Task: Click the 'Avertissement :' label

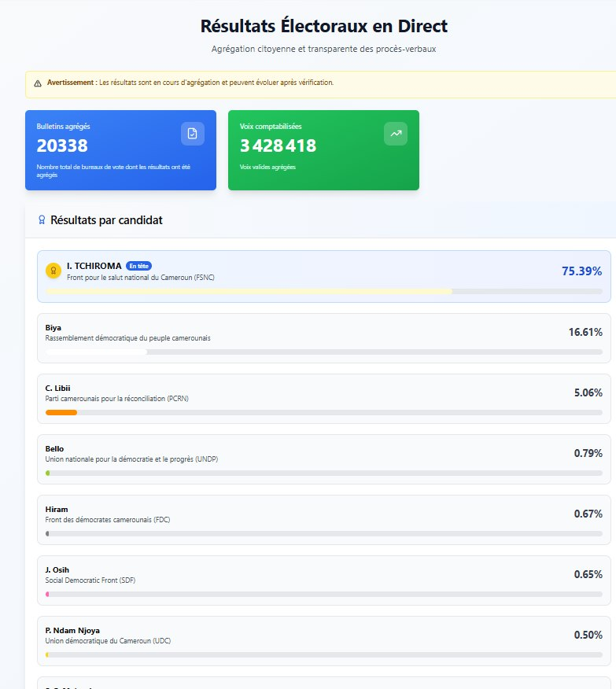Action: (x=72, y=83)
